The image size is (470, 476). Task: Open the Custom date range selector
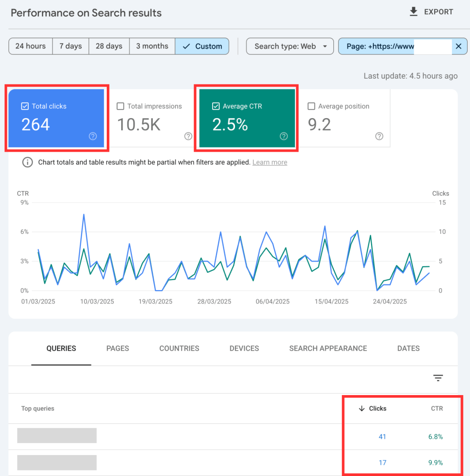[x=202, y=46]
